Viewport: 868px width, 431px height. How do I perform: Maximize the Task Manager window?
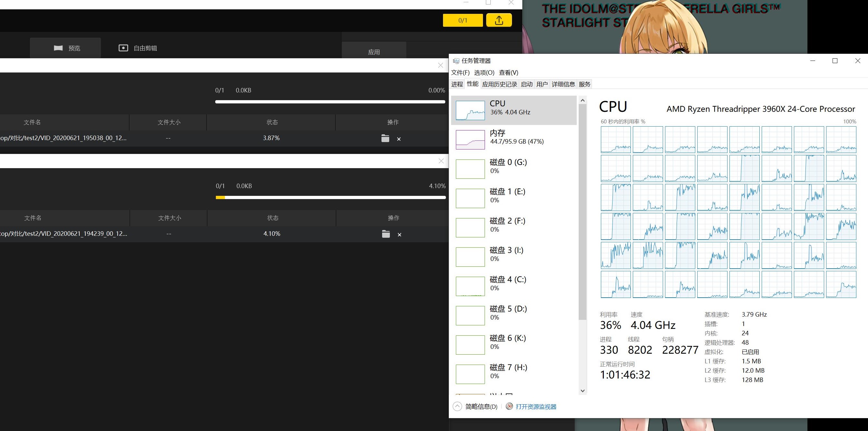click(835, 61)
